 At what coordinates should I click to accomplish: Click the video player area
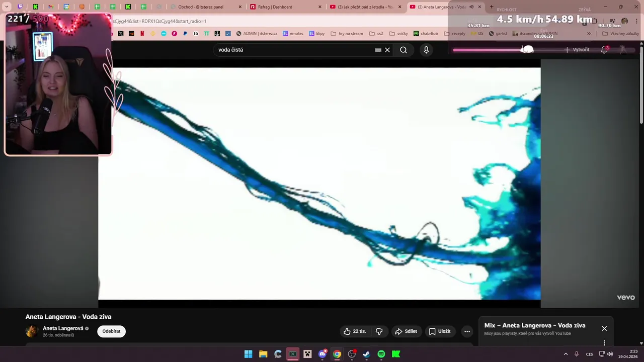pos(319,184)
